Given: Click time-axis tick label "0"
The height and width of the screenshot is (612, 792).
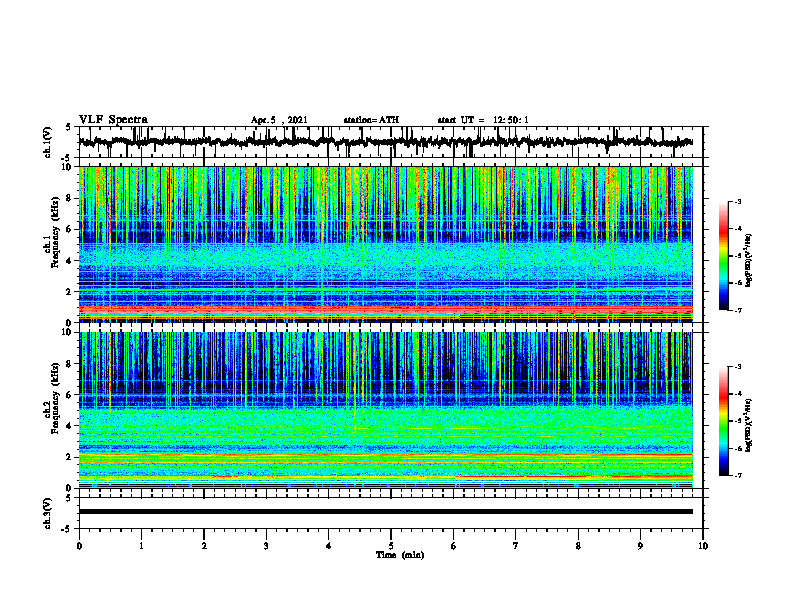Looking at the screenshot, I should click(79, 546).
